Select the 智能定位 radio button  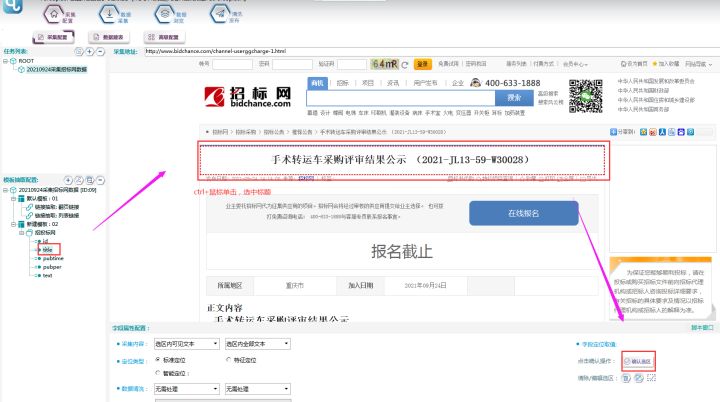(158, 373)
